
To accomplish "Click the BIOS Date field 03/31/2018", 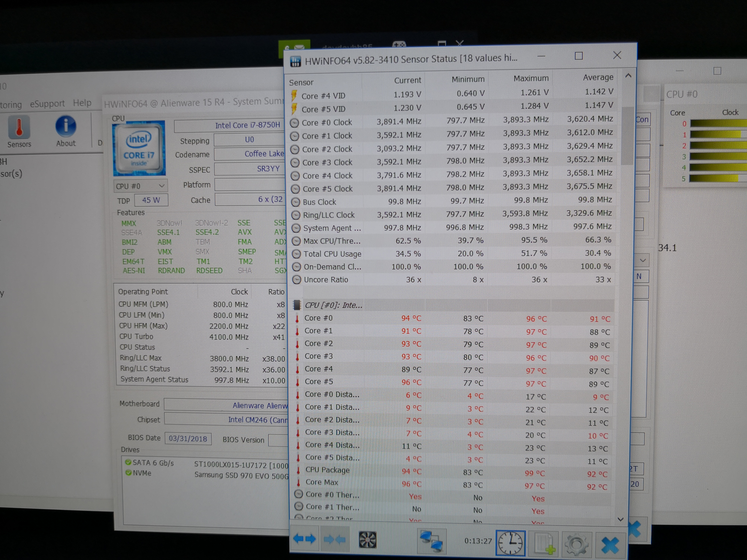I will [188, 438].
